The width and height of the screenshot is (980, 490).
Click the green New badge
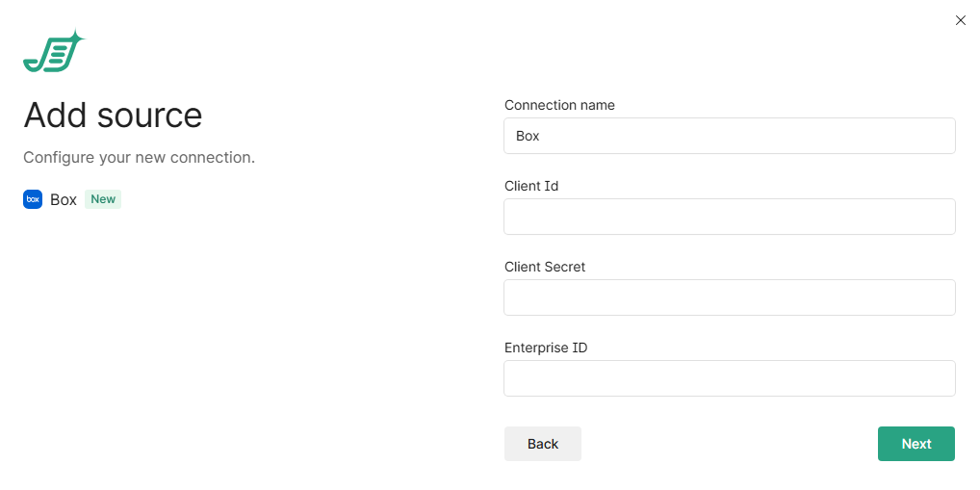tap(103, 199)
